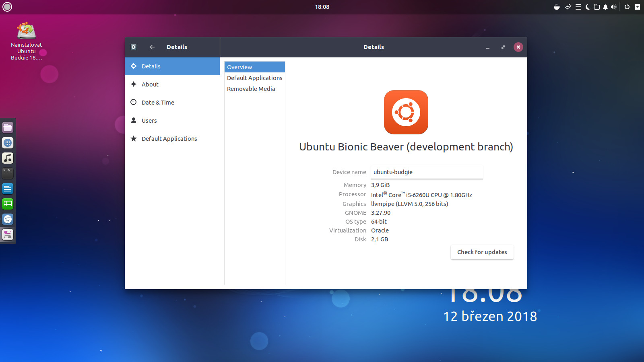Open Date & Time settings
The height and width of the screenshot is (362, 644).
(172, 103)
